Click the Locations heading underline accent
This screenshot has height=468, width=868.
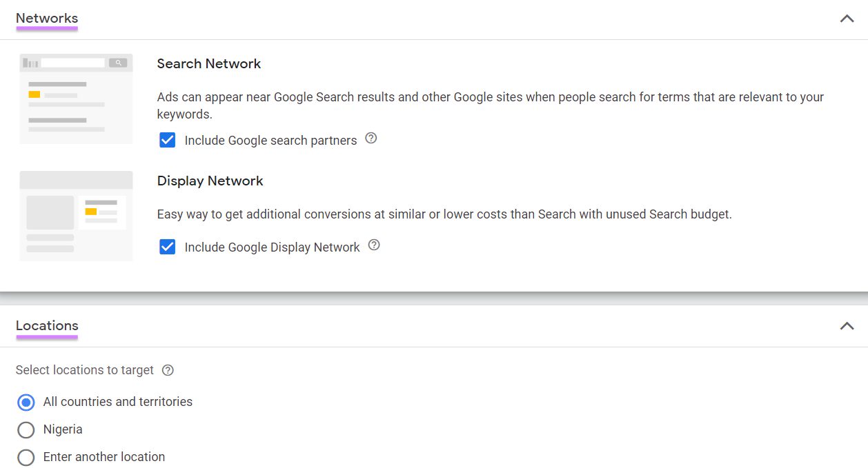click(46, 336)
